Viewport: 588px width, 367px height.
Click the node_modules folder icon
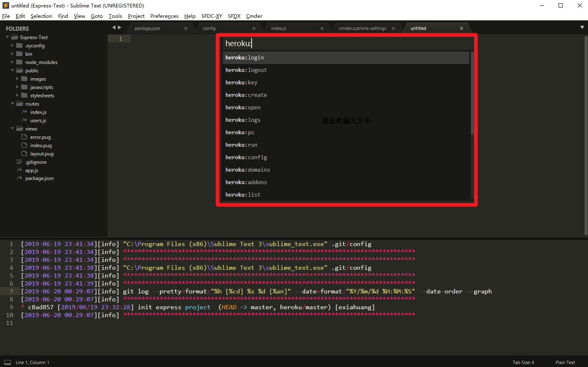(20, 62)
